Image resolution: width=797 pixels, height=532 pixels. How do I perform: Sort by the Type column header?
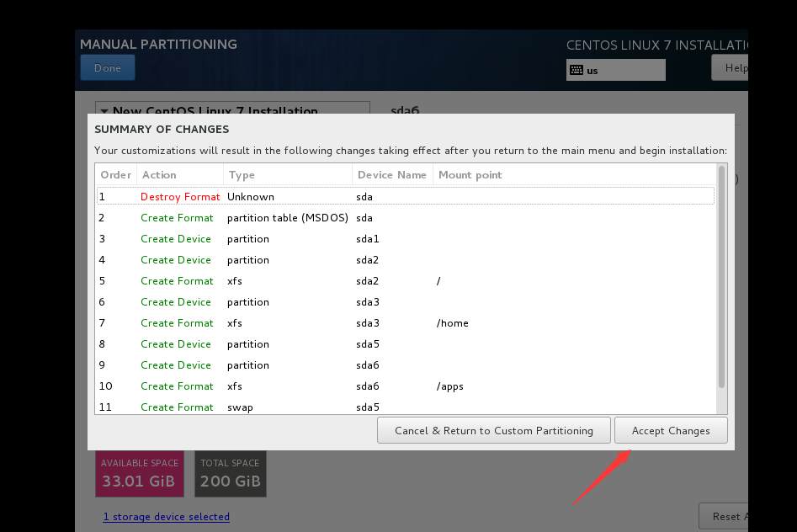[x=288, y=174]
